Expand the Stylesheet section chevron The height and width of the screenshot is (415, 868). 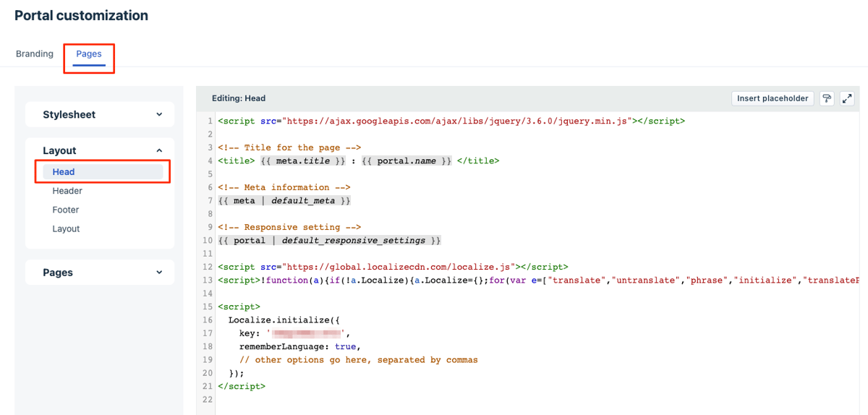[x=159, y=114]
